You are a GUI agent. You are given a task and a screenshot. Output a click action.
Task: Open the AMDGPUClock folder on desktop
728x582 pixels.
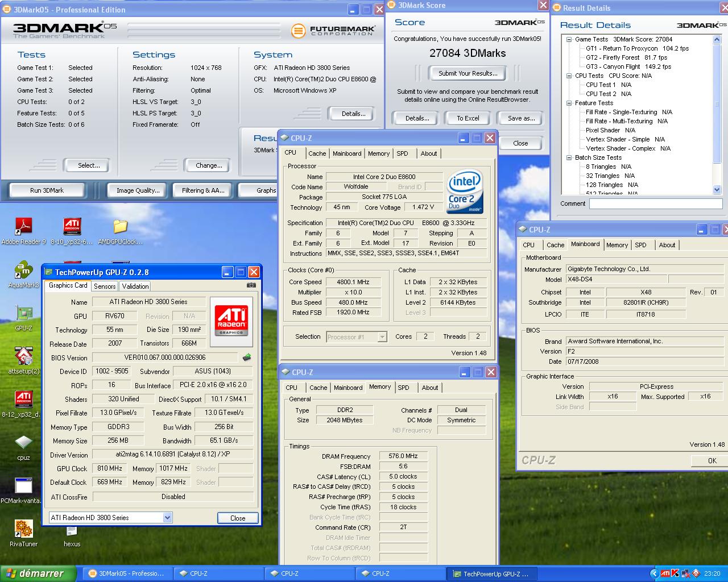tap(120, 226)
